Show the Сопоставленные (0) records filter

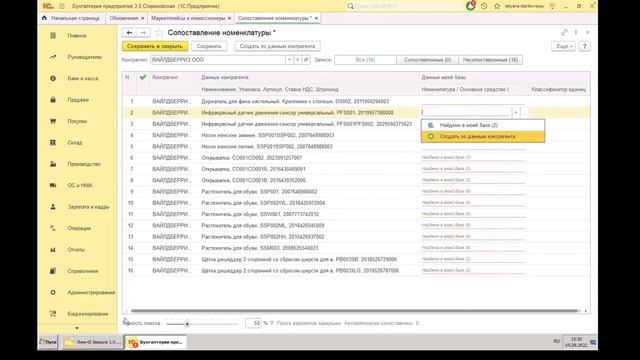click(x=427, y=60)
